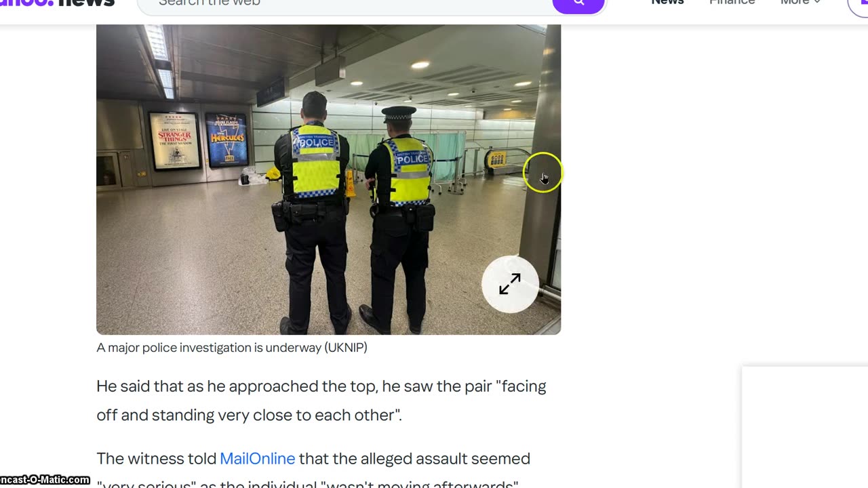Screen dimensions: 868x488
Task: Click the caption about major police investigation
Action: pyautogui.click(x=232, y=348)
